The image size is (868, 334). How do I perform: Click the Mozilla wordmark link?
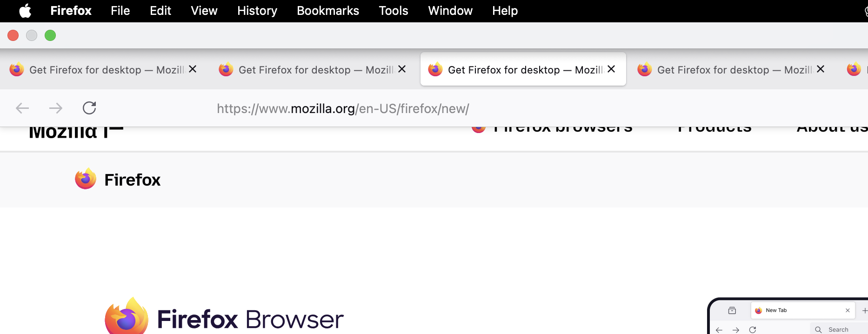click(76, 132)
